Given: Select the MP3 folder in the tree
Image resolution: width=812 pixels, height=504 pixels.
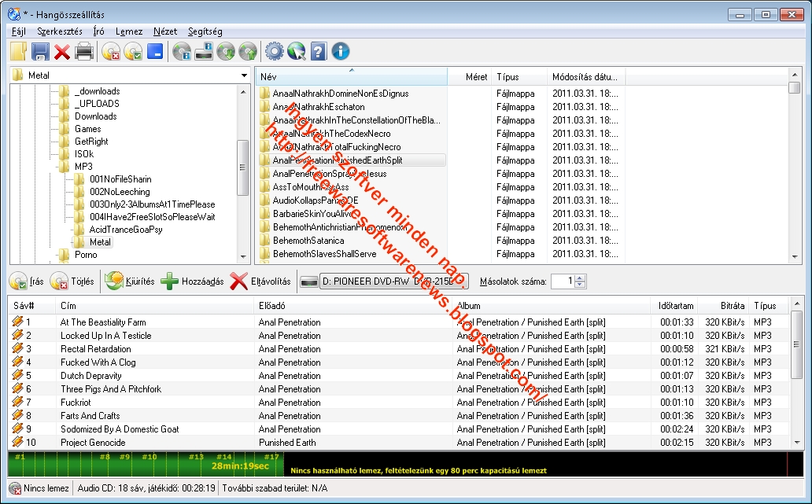Looking at the screenshot, I should pyautogui.click(x=83, y=167).
